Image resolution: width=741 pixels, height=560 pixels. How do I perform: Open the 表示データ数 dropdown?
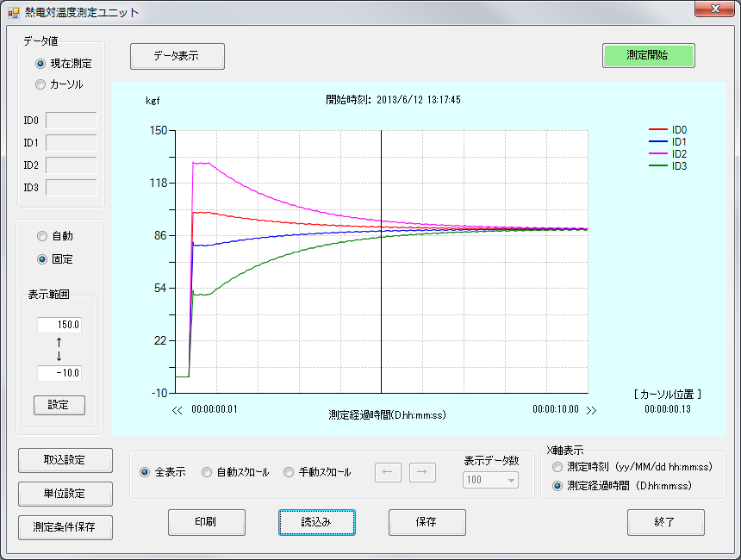tap(491, 480)
